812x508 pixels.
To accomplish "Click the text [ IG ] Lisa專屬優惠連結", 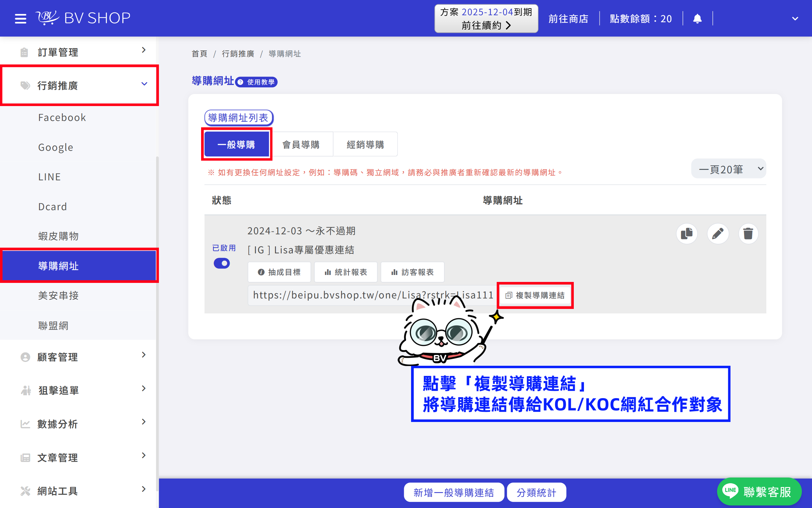I will [x=301, y=250].
